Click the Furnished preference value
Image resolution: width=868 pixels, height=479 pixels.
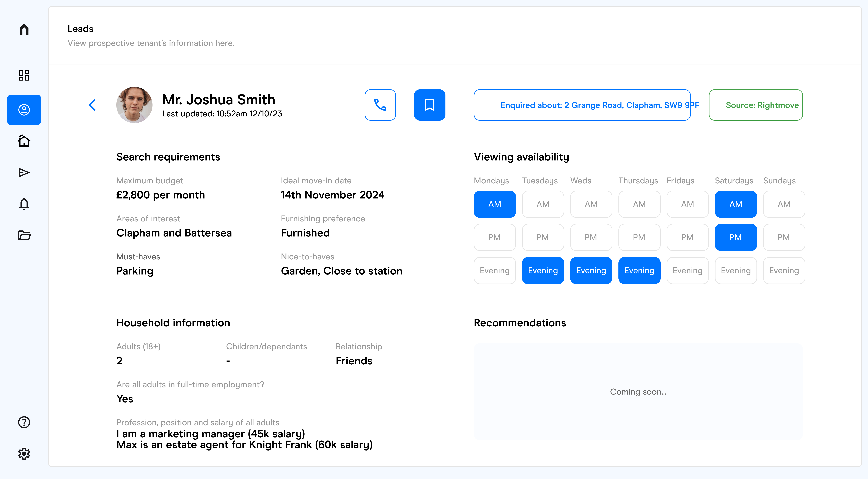coord(305,233)
